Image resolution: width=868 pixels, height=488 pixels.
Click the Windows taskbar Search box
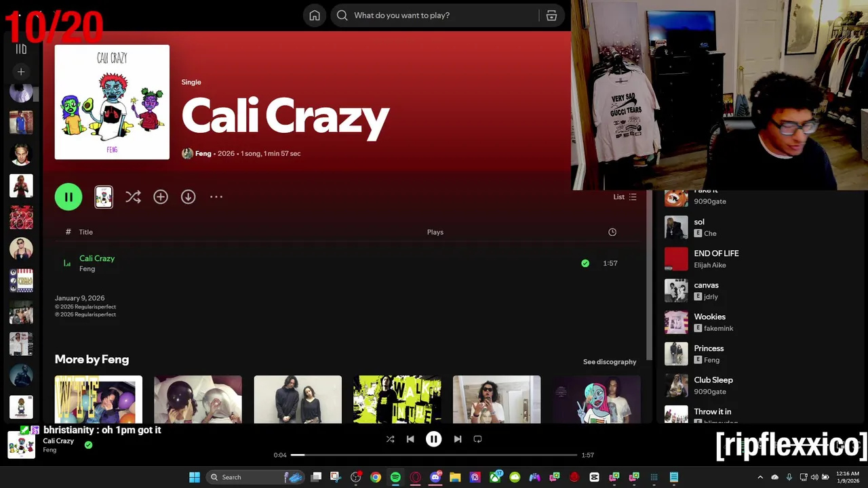[x=256, y=477]
